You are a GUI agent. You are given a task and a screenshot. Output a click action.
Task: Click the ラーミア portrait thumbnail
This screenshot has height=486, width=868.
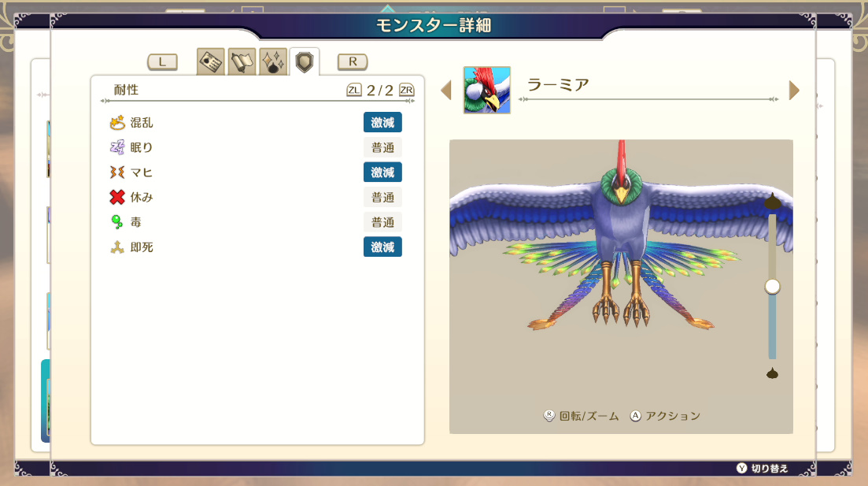coord(487,91)
